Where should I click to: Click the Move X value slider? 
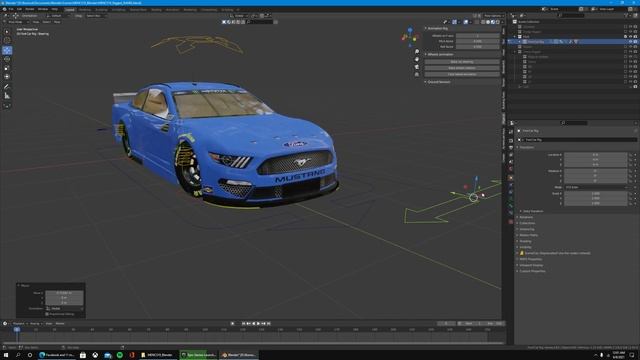pos(64,293)
